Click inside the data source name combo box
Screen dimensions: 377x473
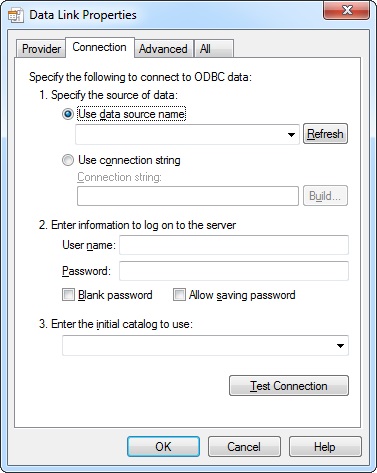[x=187, y=135]
